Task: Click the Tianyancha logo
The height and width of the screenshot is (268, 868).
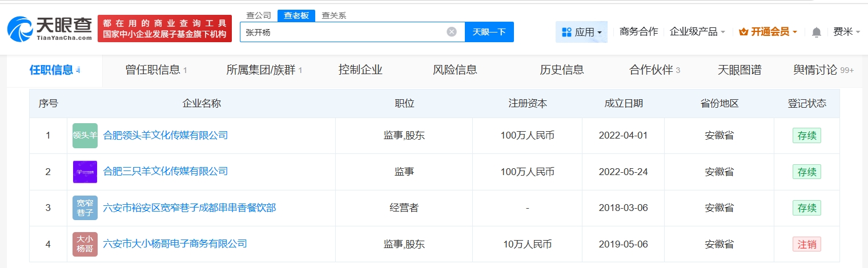Action: 49,29
